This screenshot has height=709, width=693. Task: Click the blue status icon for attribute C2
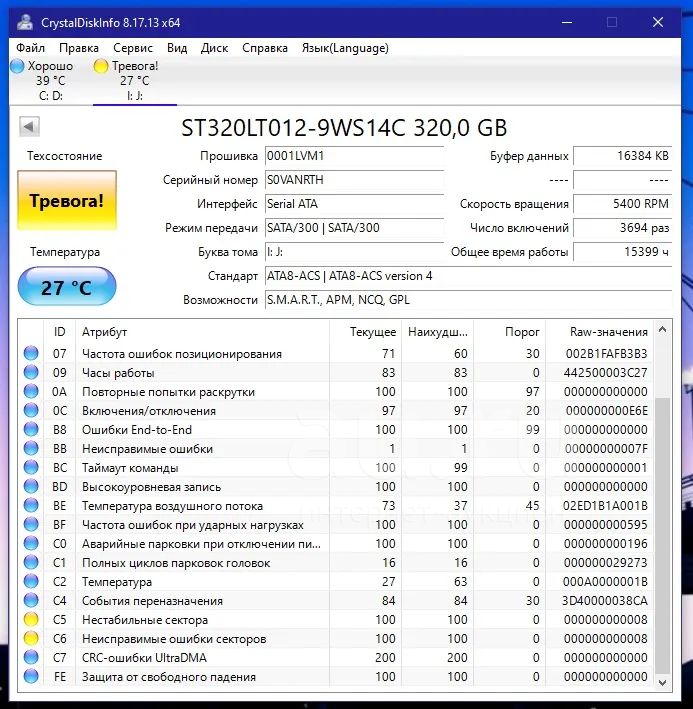pos(31,581)
